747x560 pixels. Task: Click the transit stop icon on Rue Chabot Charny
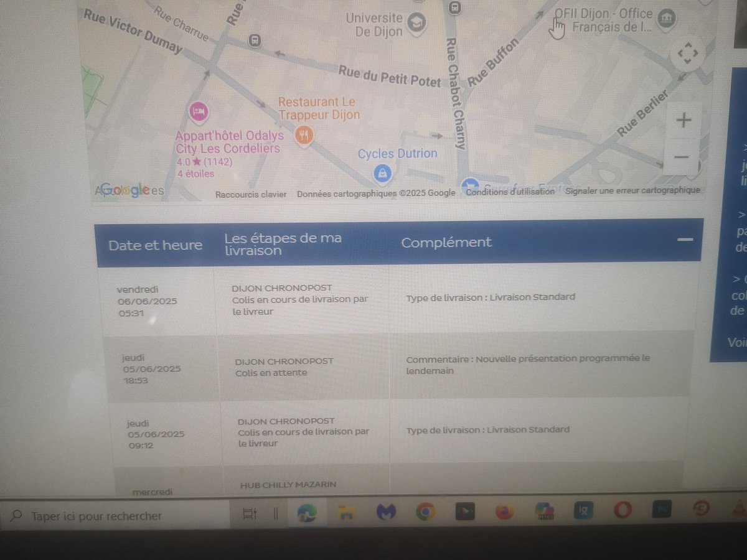click(x=454, y=7)
